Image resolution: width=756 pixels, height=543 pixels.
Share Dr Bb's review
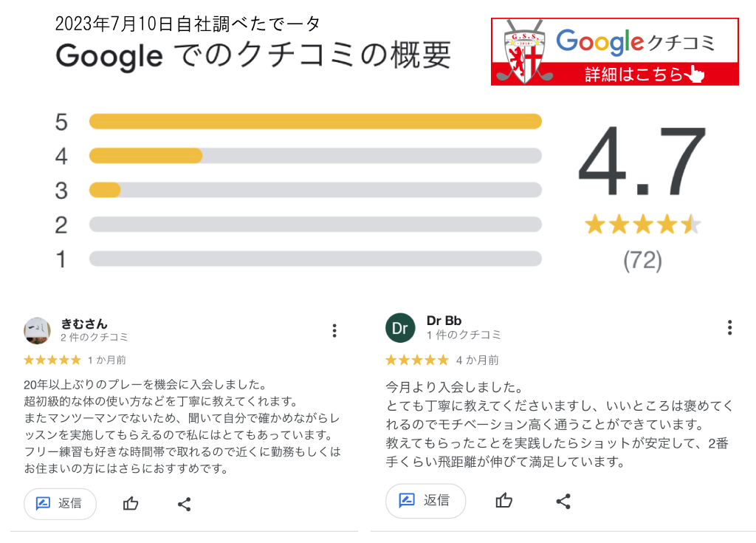(563, 501)
